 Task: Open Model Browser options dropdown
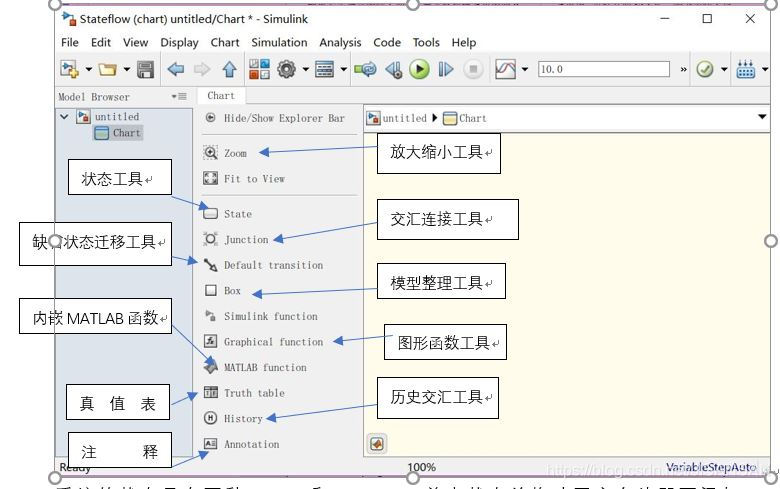[x=179, y=97]
